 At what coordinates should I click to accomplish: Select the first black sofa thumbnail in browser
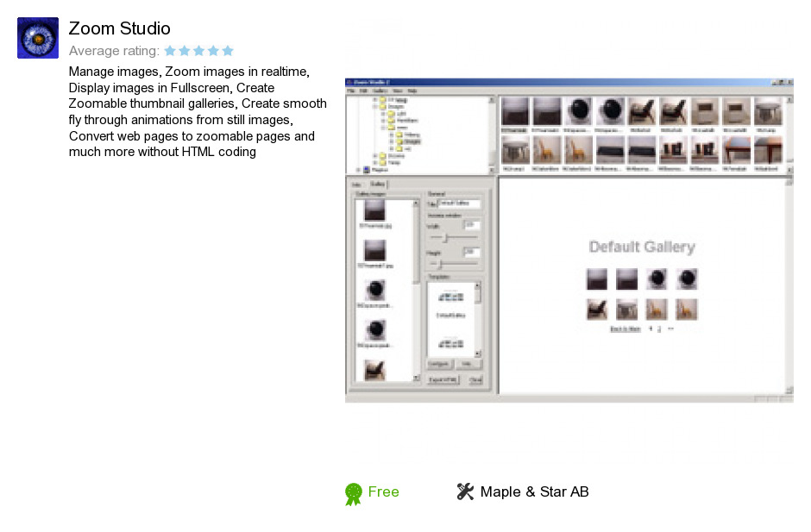[610, 150]
